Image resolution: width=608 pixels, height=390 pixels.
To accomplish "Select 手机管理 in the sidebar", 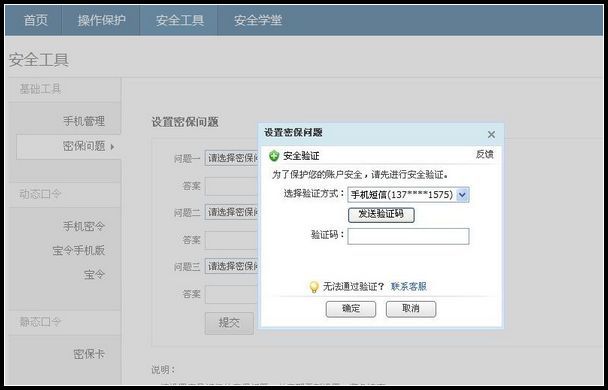I will coord(84,121).
